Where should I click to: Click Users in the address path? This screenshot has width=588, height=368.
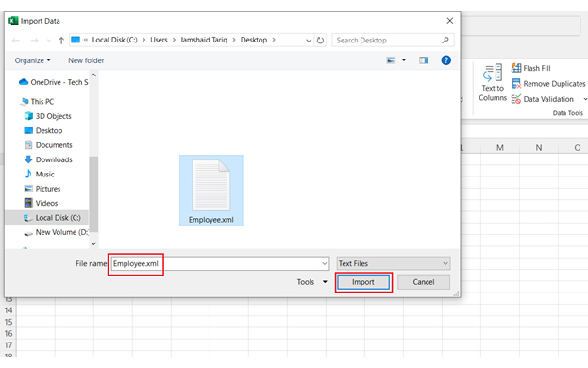point(159,40)
